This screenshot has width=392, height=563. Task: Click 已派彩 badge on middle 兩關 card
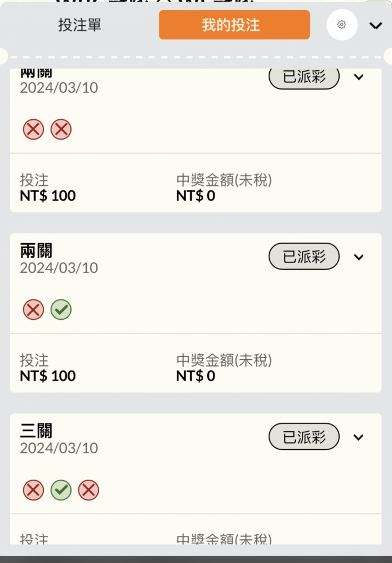pos(304,256)
